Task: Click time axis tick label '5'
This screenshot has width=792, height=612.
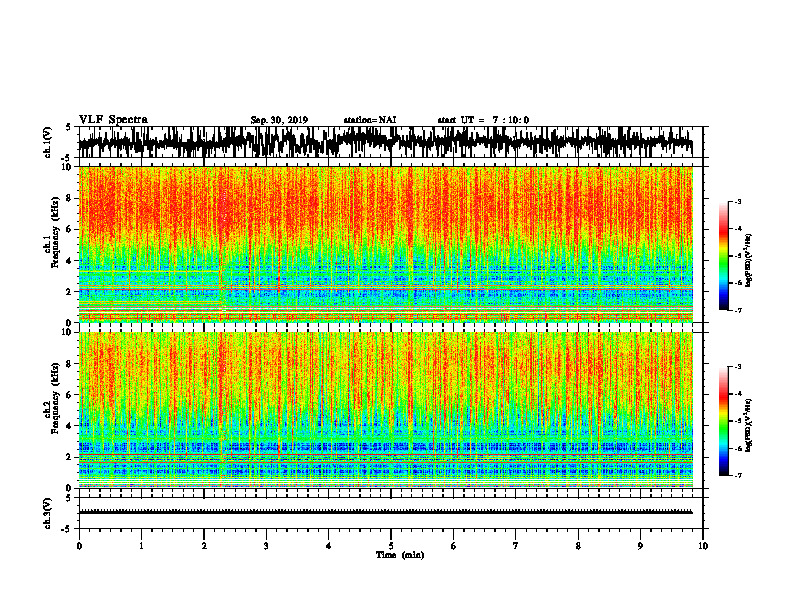Action: 391,546
